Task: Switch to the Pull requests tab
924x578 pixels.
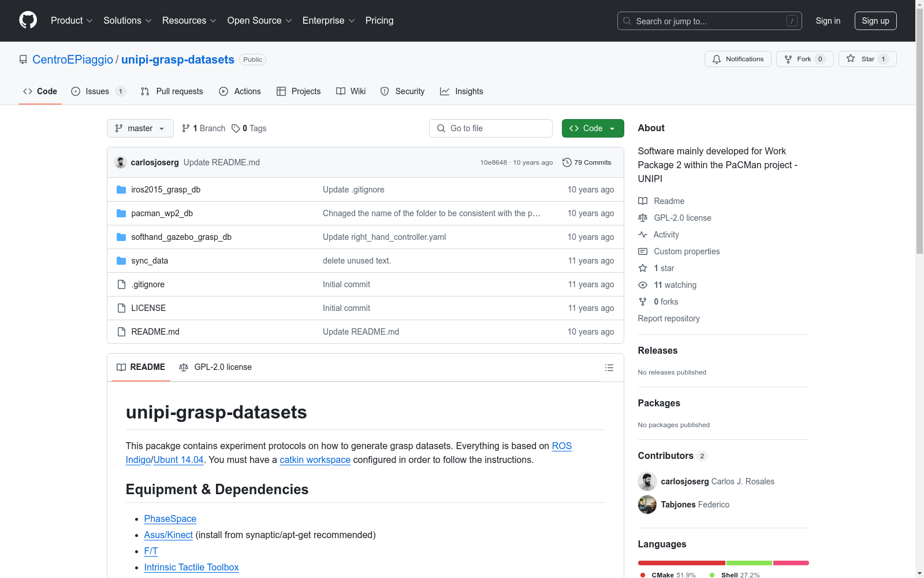Action: [x=172, y=91]
